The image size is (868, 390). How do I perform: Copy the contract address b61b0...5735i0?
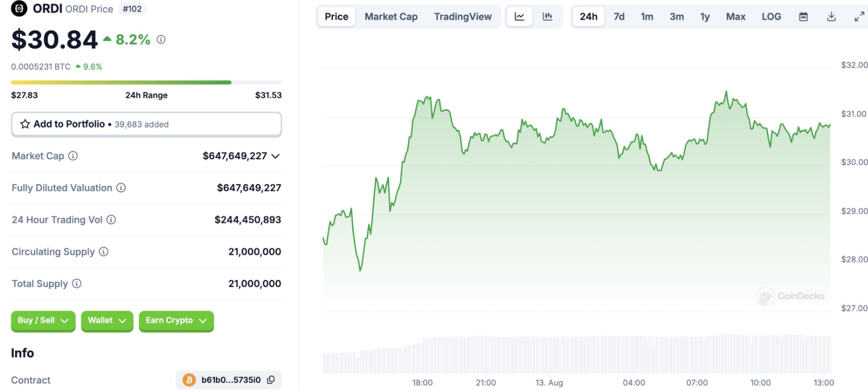pos(271,380)
